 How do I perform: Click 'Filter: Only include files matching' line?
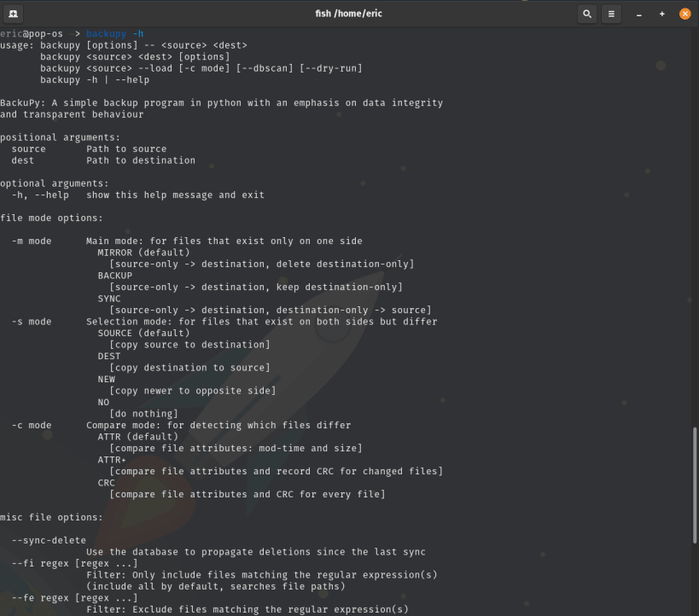(262, 575)
